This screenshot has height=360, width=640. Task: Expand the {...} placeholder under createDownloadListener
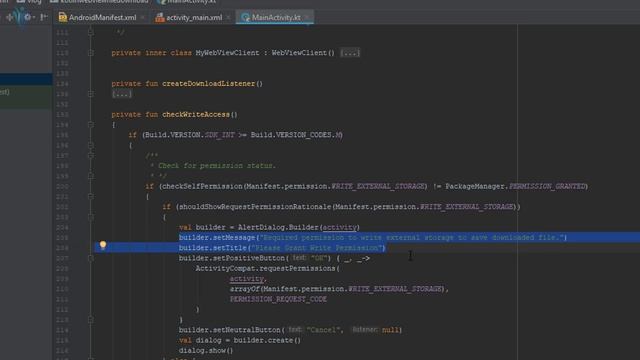(122, 94)
